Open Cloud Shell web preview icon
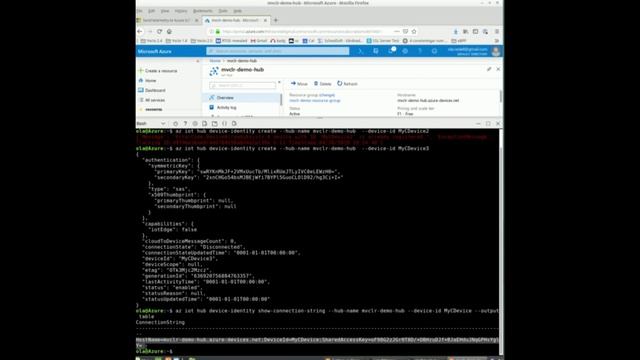Image resolution: width=640 pixels, height=360 pixels. click(234, 123)
